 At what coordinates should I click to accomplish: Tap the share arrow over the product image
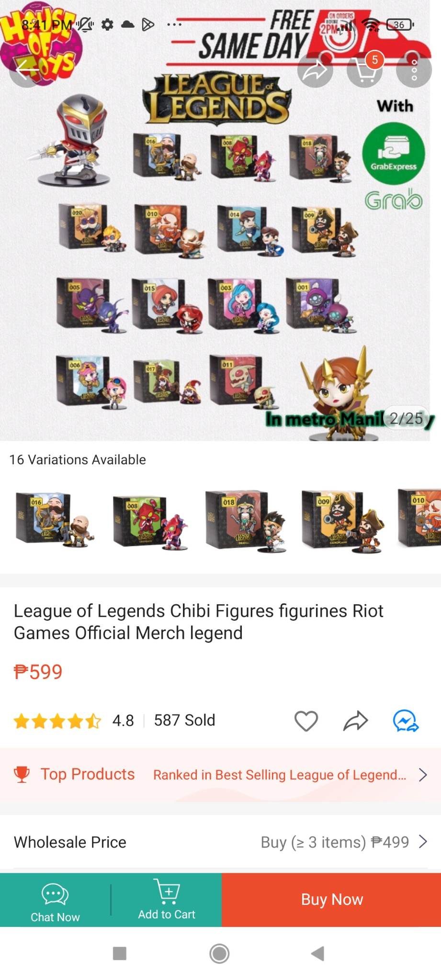click(315, 70)
